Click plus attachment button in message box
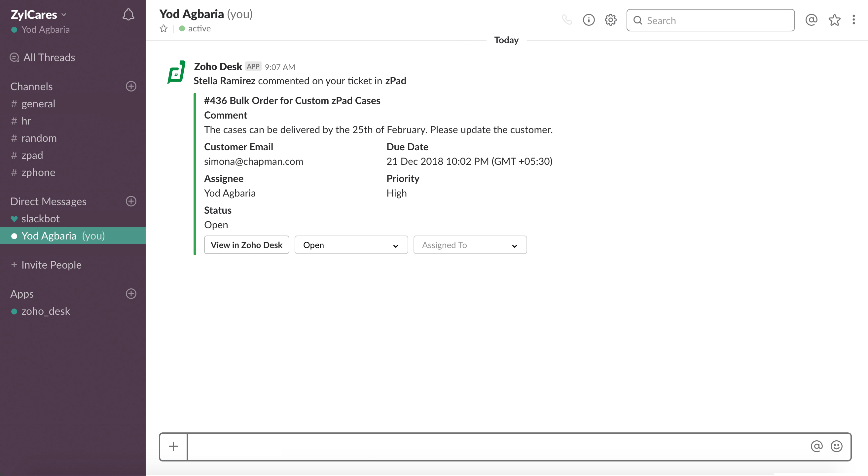 coord(173,446)
